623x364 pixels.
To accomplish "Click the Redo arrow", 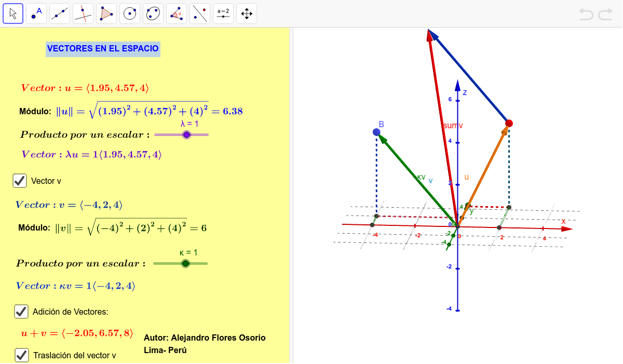I will click(605, 15).
